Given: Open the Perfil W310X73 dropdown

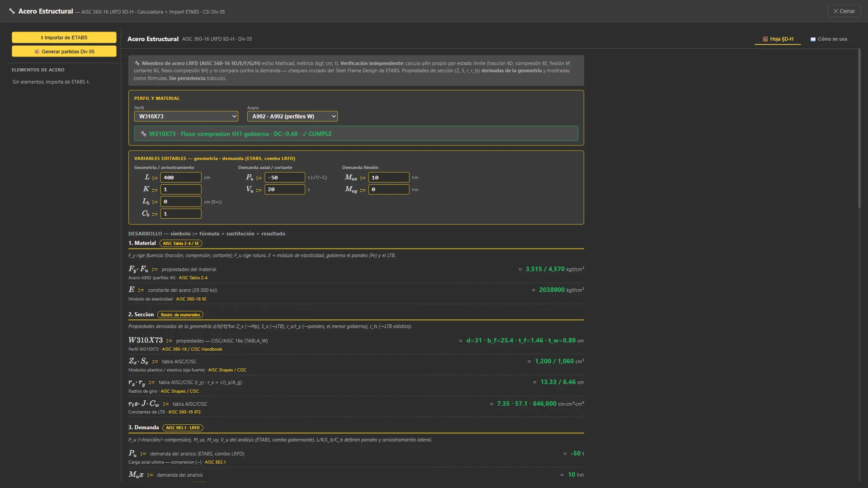Looking at the screenshot, I should 186,117.
